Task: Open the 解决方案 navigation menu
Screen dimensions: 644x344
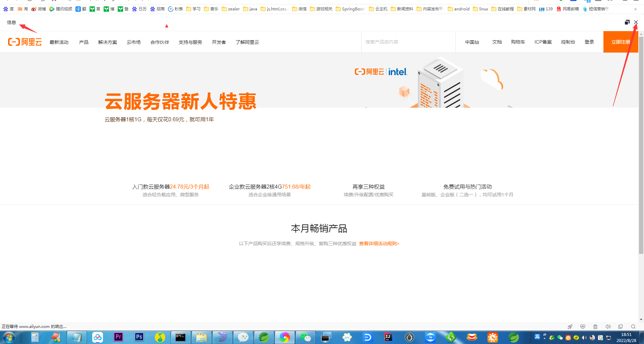Action: 108,42
